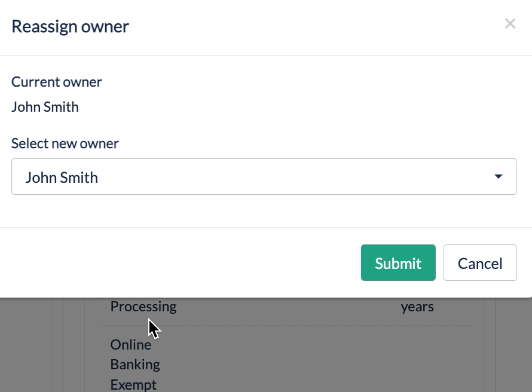Click the dropdown chevron arrow icon
The image size is (532, 392).
coord(498,176)
